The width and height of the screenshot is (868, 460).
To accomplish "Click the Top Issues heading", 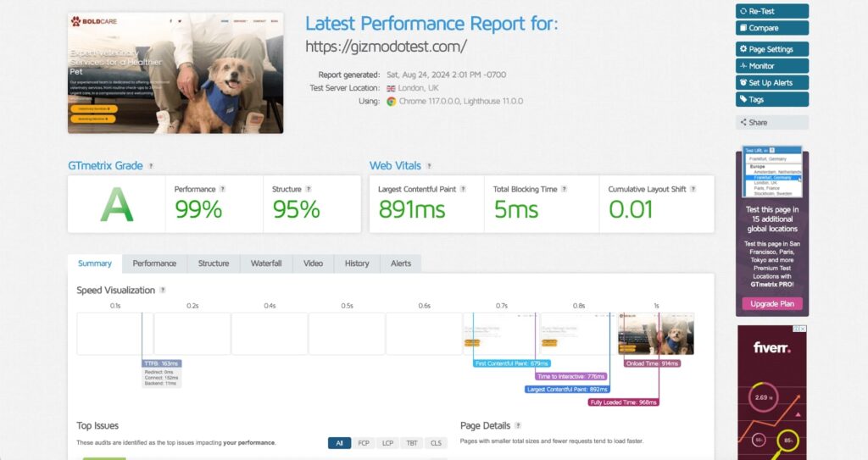I will point(97,425).
